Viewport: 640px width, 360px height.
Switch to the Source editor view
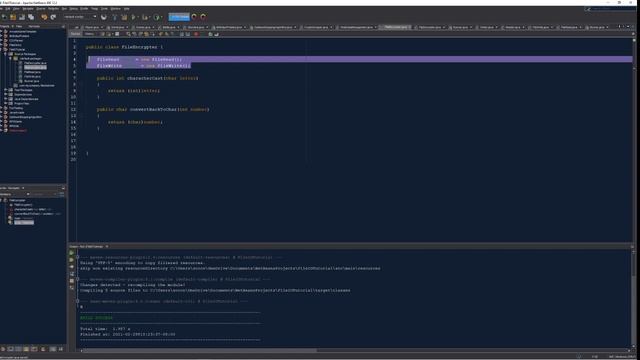[x=76, y=34]
